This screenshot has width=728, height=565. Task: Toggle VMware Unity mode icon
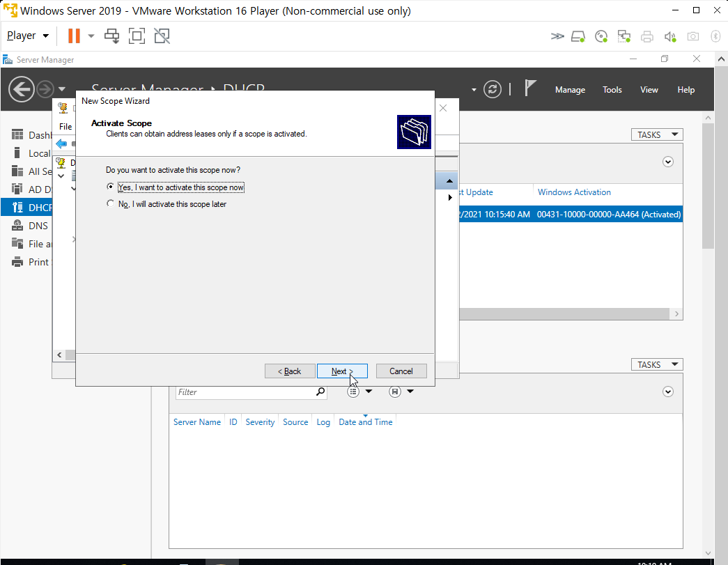(x=162, y=36)
